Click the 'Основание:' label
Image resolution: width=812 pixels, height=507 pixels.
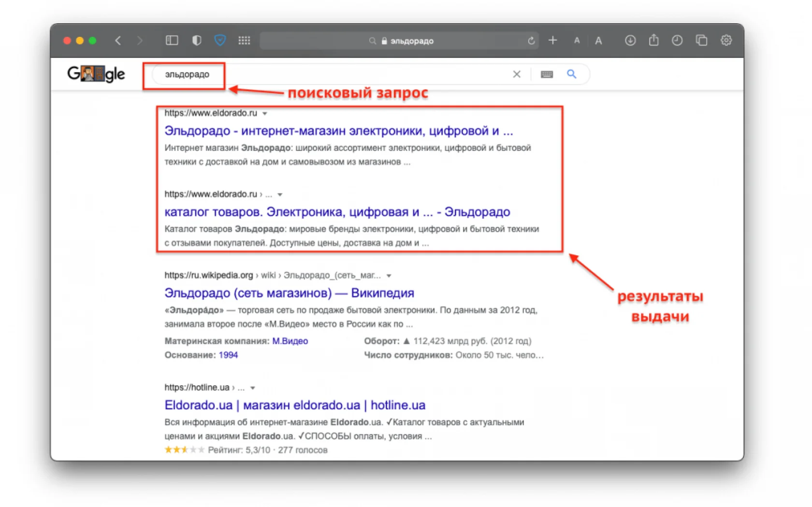click(x=190, y=355)
